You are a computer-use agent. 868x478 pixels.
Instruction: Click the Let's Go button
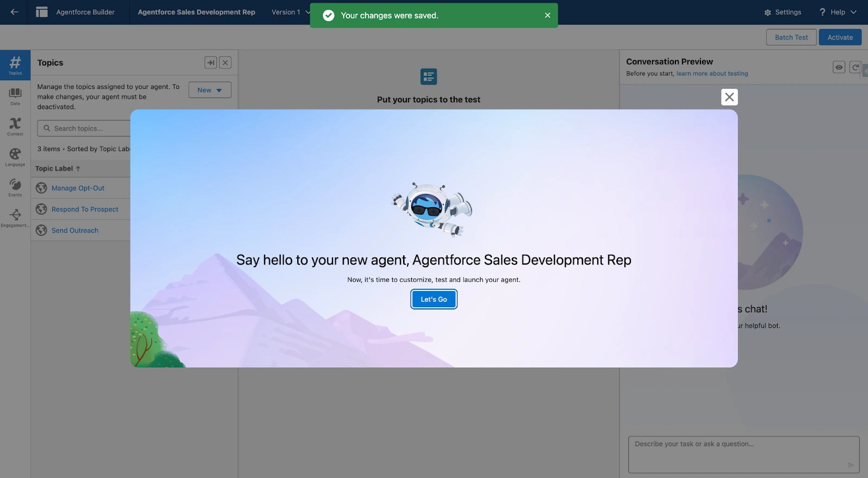[434, 299]
